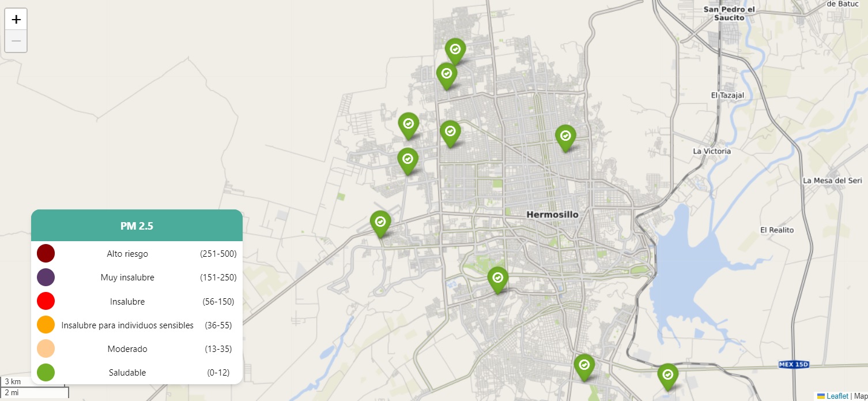This screenshot has width=868, height=401.
Task: Select the northernmost green station marker
Action: coord(455,50)
